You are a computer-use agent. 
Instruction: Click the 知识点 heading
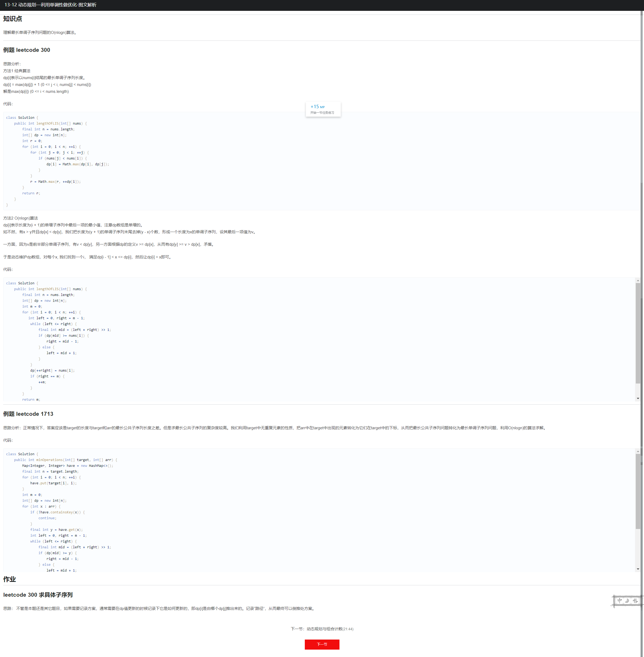point(12,19)
